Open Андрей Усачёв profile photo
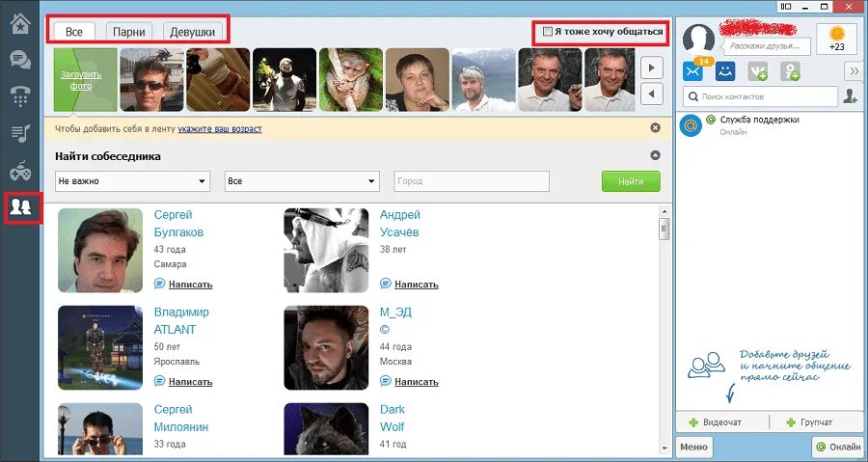868x462 pixels. (326, 250)
